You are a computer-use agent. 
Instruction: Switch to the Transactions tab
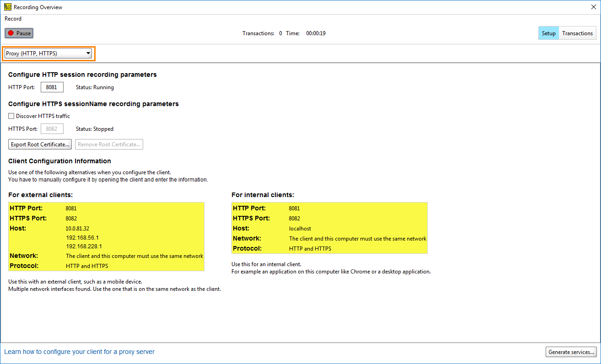click(x=577, y=33)
